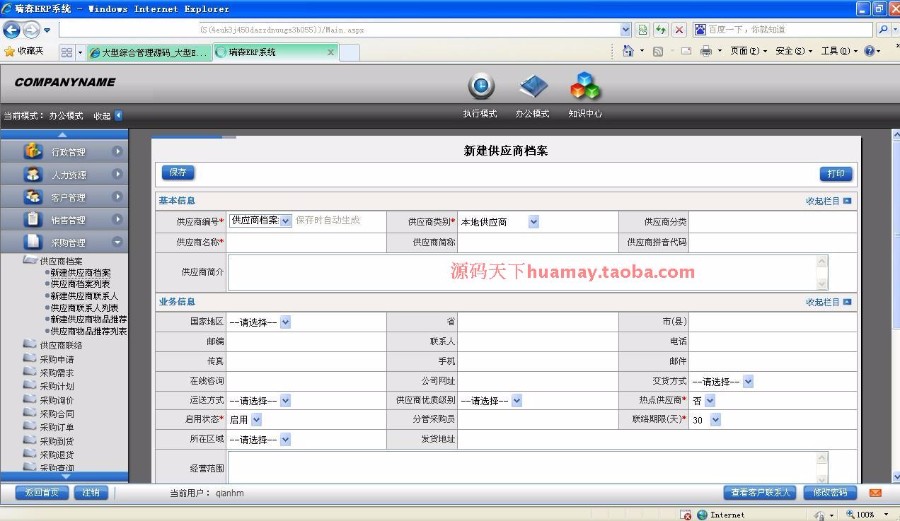Expand 客户管理 menu section
The height and width of the screenshot is (521, 900).
click(x=64, y=197)
